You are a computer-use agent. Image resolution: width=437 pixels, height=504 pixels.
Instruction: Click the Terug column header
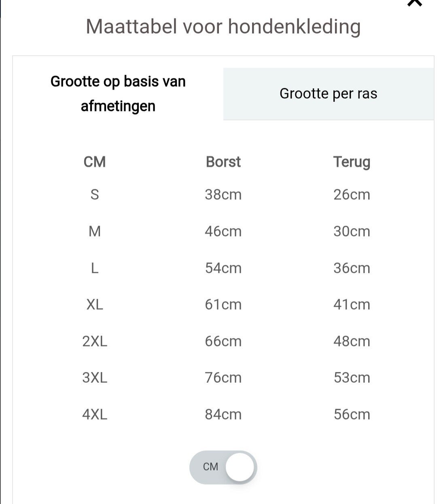[352, 162]
